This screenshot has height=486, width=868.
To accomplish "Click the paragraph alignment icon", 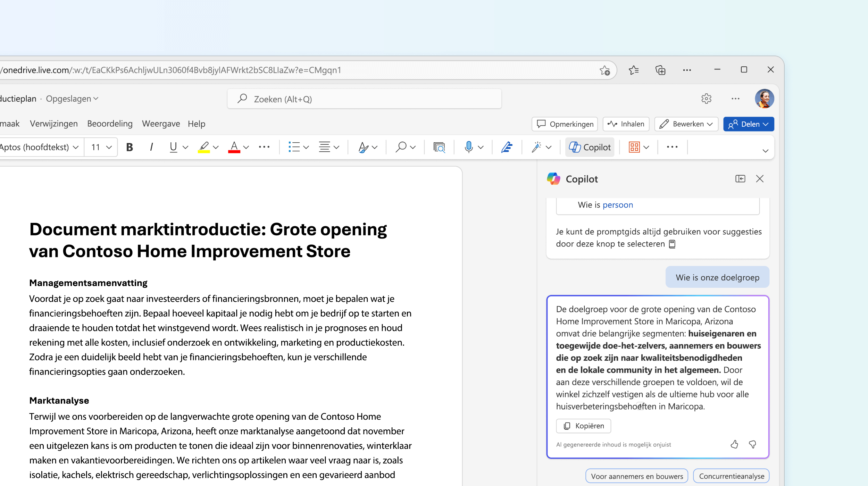I will click(x=325, y=147).
